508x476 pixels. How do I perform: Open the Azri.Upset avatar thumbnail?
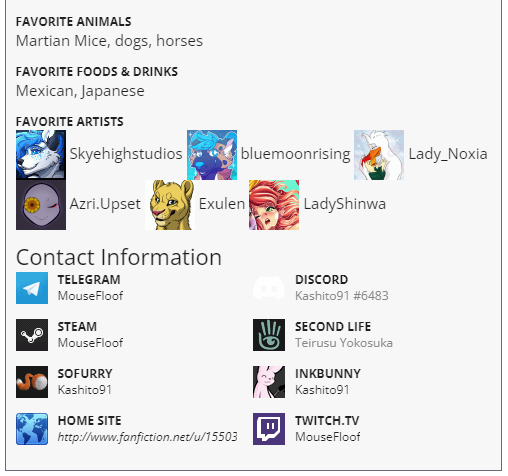pos(41,205)
